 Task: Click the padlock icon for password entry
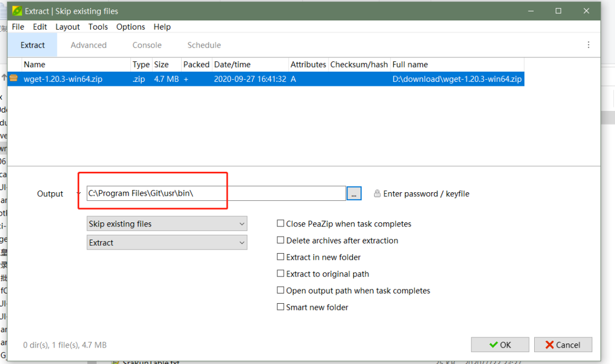(x=377, y=194)
